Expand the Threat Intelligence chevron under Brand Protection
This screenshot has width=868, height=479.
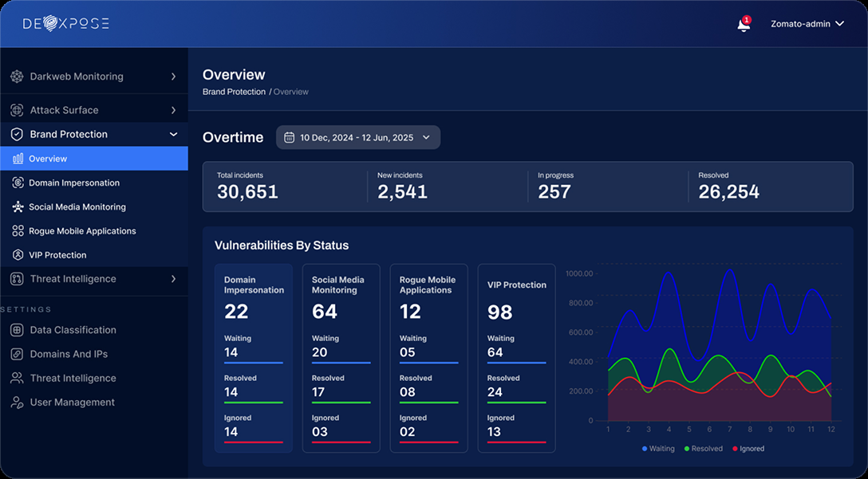[173, 279]
